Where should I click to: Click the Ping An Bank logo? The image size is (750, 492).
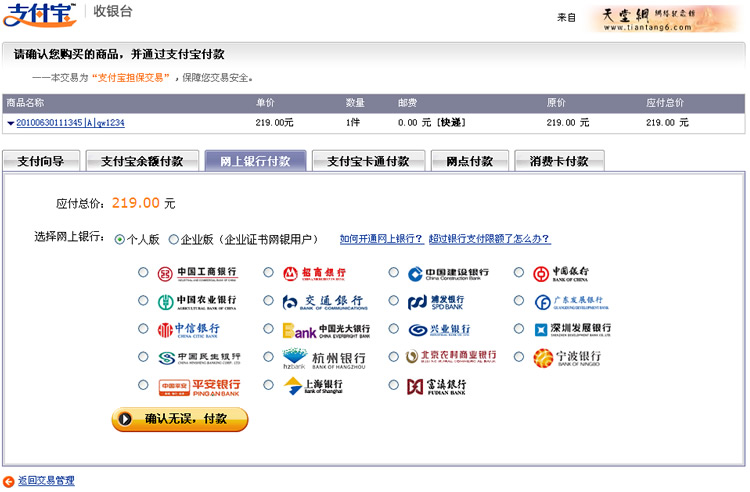pos(200,386)
